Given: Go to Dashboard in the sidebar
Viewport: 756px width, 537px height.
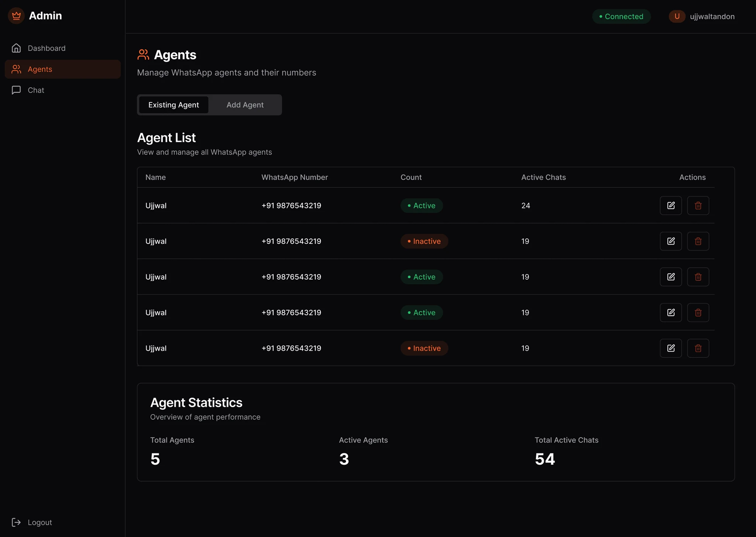Looking at the screenshot, I should 63,48.
